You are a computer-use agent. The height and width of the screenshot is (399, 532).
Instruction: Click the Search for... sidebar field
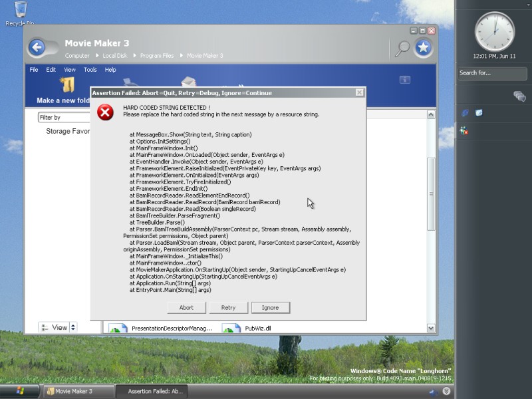coord(492,73)
